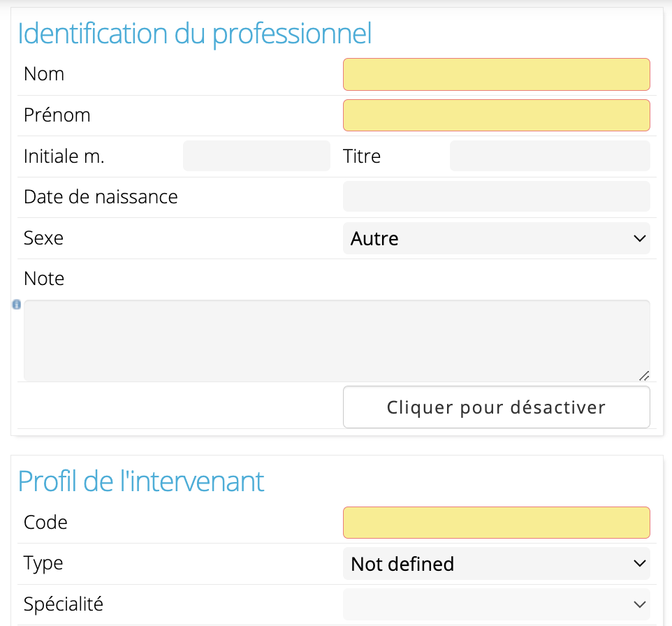Click the yellow Nom input field
Screen dimensions: 672x626
coord(496,75)
